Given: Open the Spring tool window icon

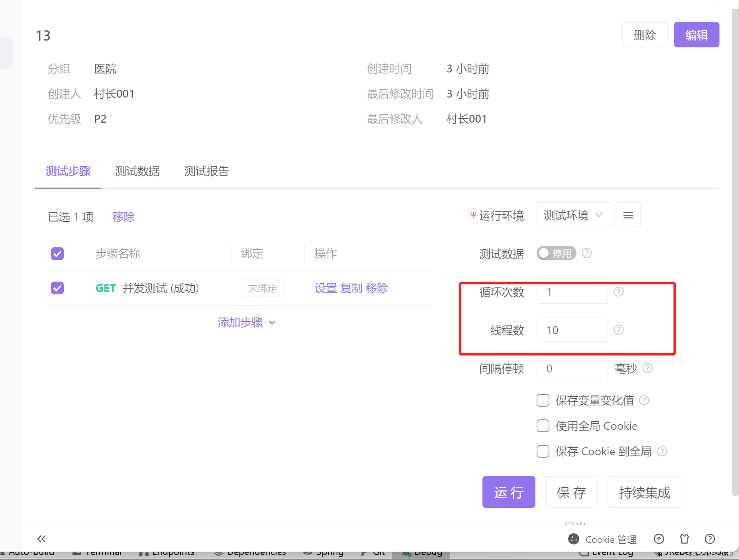Looking at the screenshot, I should pyautogui.click(x=323, y=552).
